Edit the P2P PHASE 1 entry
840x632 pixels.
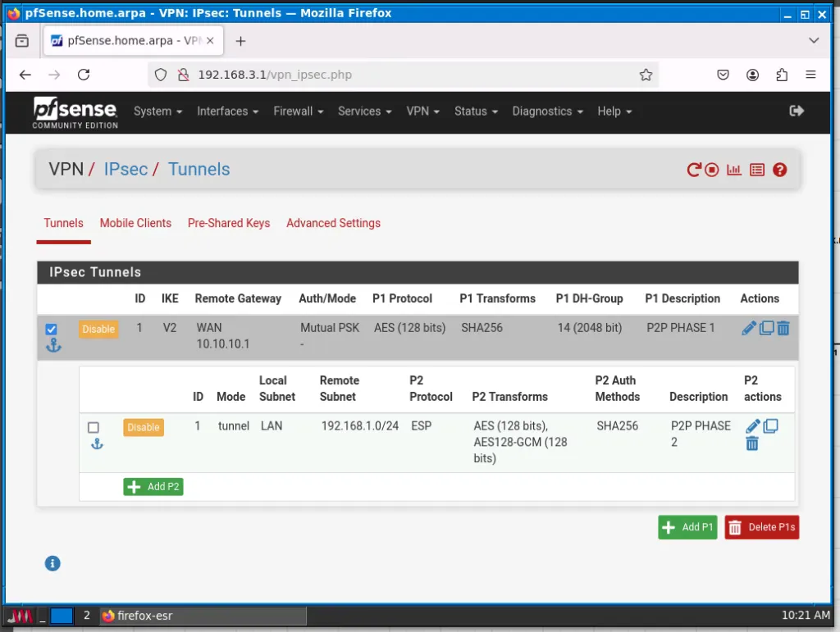(x=748, y=328)
